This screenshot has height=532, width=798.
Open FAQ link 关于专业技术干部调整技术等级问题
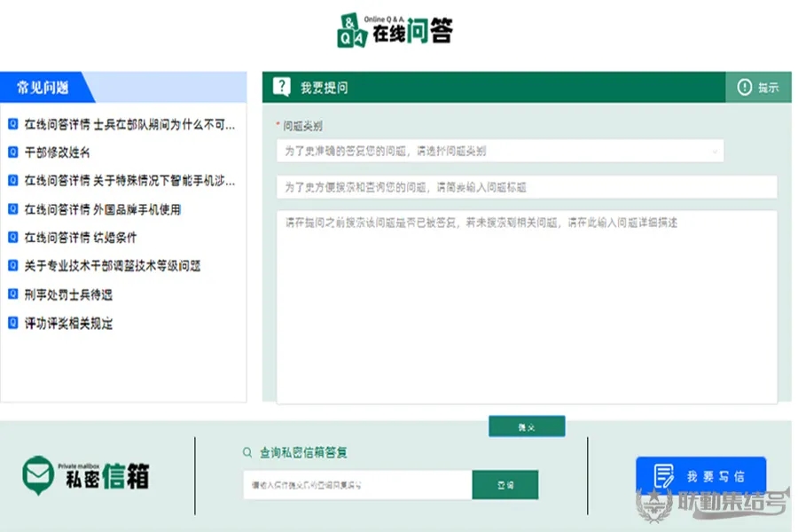[113, 265]
